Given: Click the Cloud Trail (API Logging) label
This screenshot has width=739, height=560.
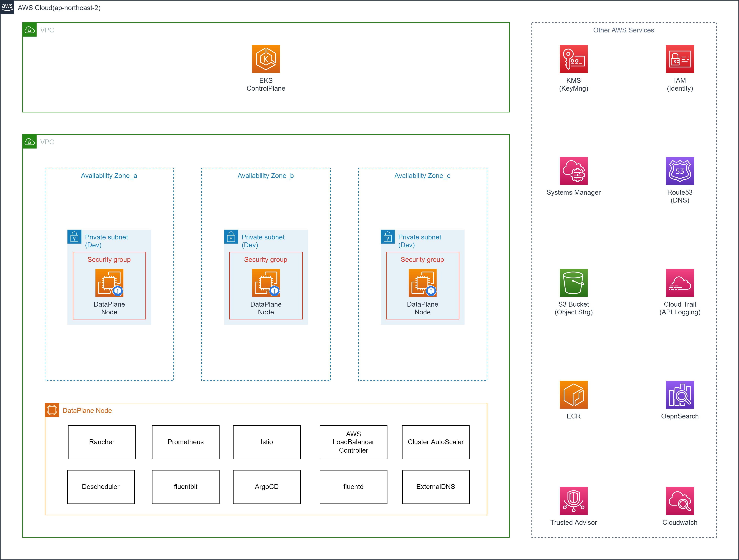Looking at the screenshot, I should [680, 308].
